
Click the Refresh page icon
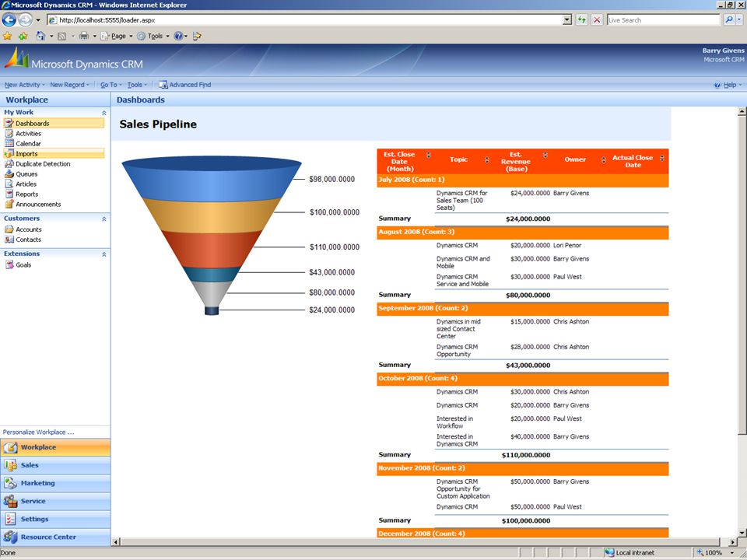tap(582, 20)
